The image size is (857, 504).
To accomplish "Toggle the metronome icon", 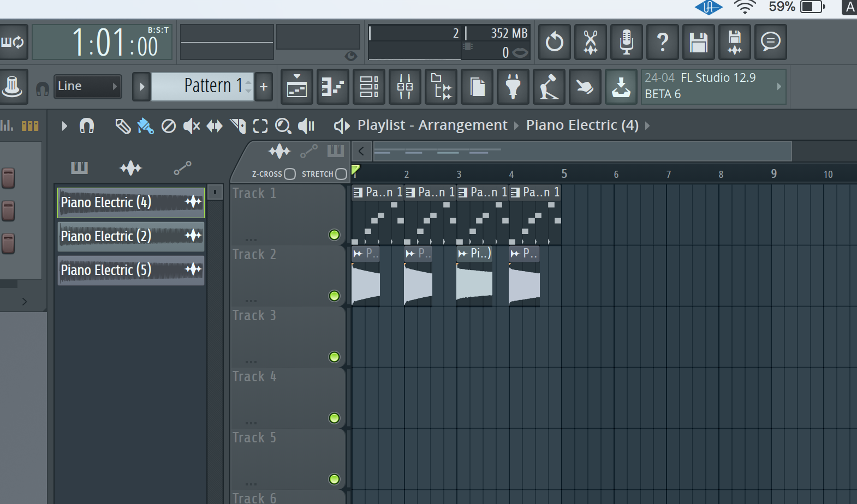I will pos(12,87).
